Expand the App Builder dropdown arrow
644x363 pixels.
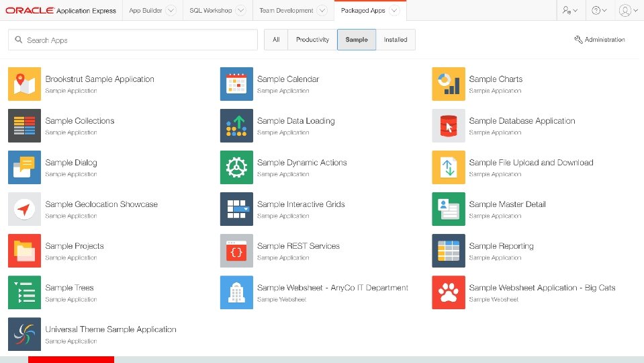(171, 10)
